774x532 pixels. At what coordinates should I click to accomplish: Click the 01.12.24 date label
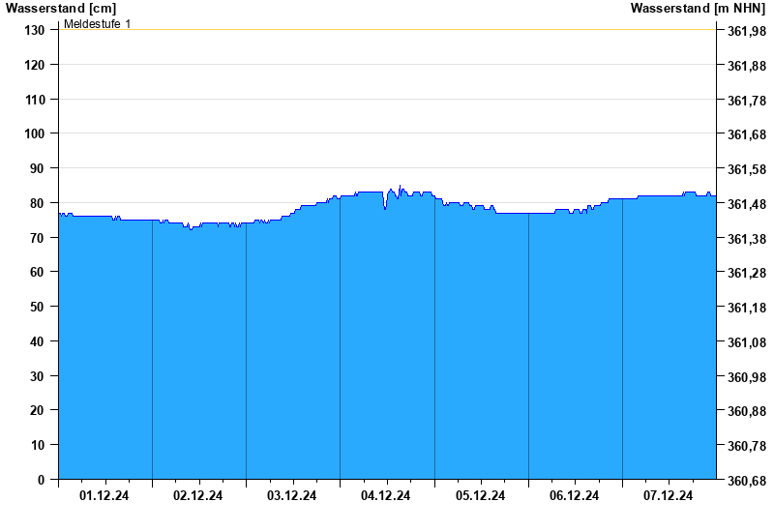click(104, 496)
